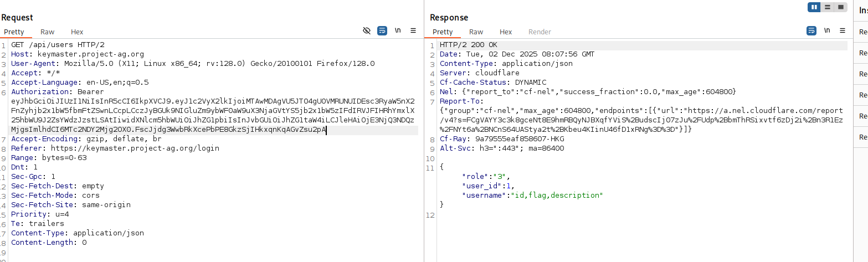Select side-by-side layout icon
The image size is (868, 262).
click(x=814, y=7)
